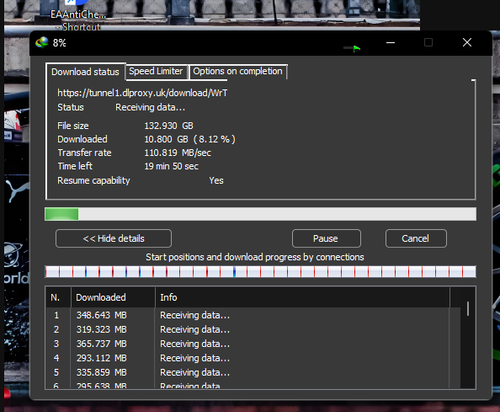This screenshot has width=500, height=412.
Task: Cancel the download
Action: click(x=416, y=239)
